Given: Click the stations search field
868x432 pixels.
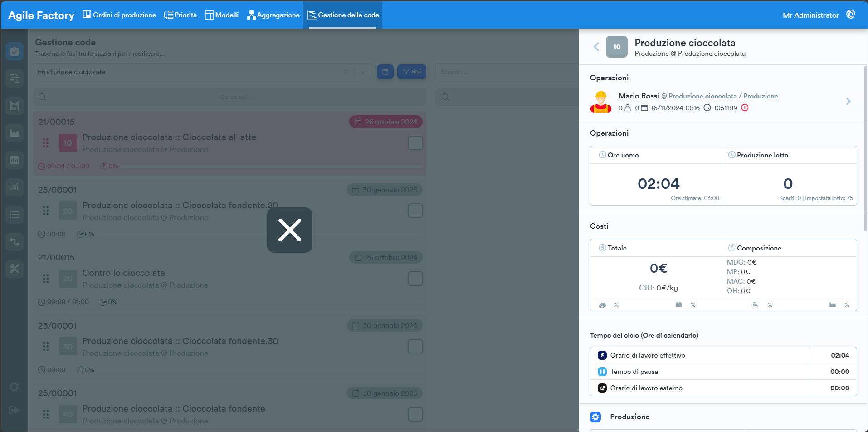Looking at the screenshot, I should [x=507, y=97].
